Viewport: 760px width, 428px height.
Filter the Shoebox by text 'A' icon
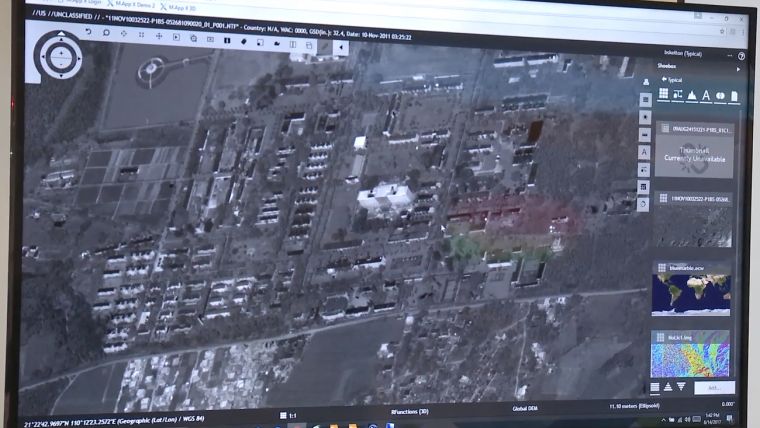tap(706, 95)
